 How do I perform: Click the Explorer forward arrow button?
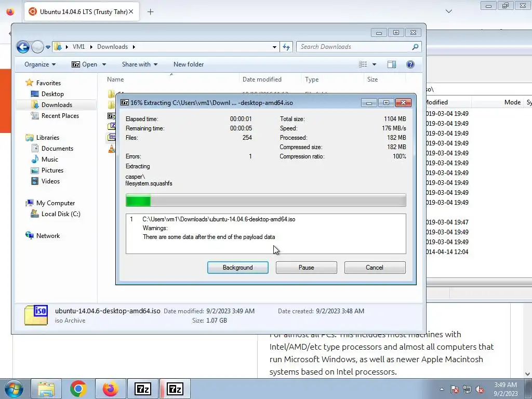37,47
